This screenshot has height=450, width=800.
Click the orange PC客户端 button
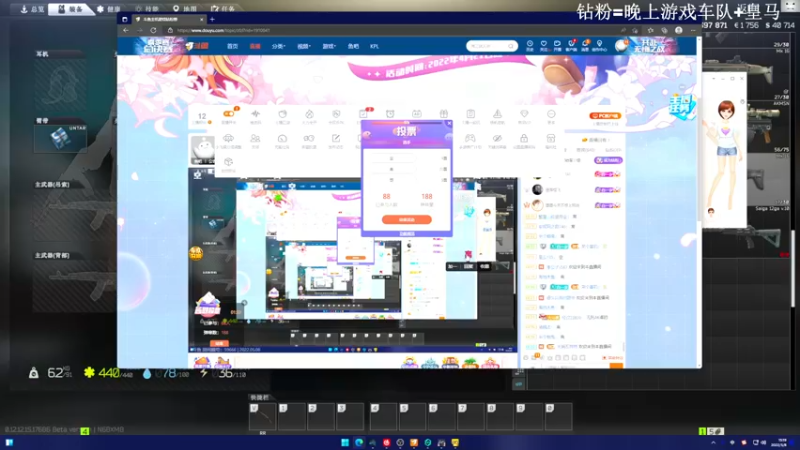(x=605, y=116)
